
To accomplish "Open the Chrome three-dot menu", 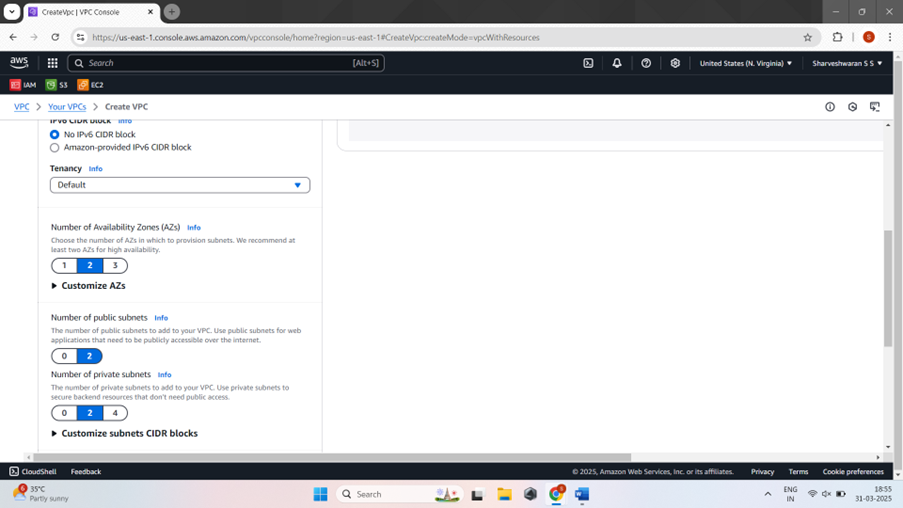I will coord(890,37).
